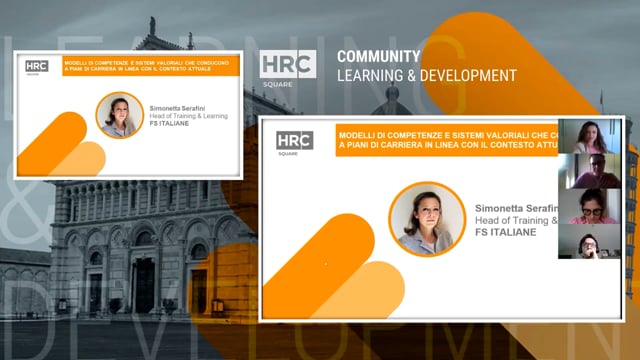This screenshot has width=640, height=360.
Task: Click the large HRC Square logo at top center
Action: pyautogui.click(x=288, y=69)
